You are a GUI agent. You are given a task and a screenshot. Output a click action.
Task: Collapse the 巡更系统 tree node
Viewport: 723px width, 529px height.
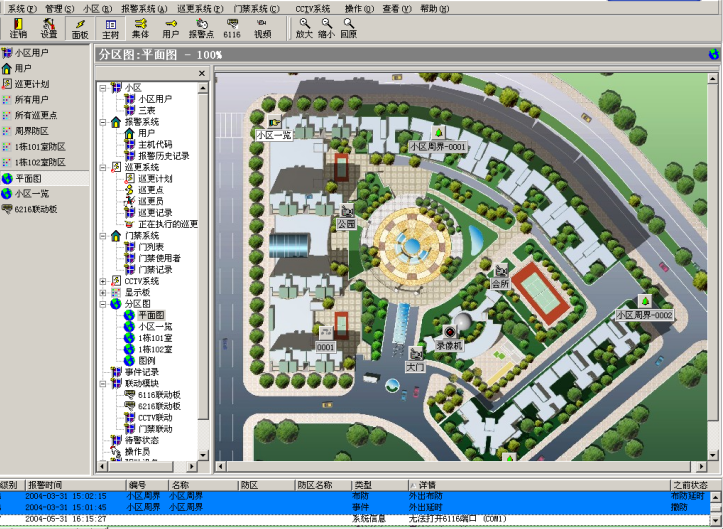103,167
